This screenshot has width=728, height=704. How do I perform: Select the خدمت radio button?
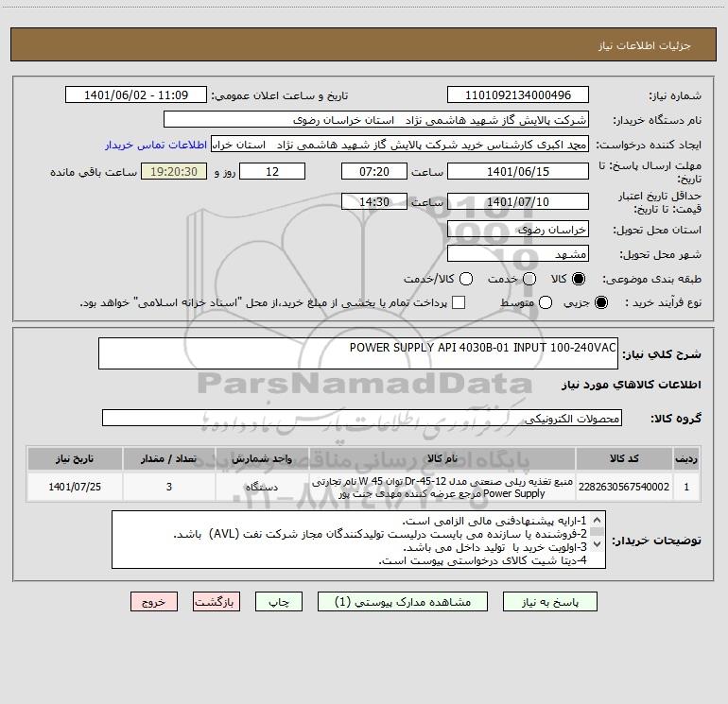click(529, 279)
